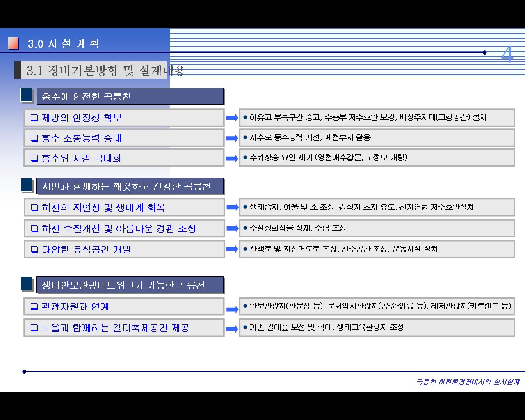Click the blue arrow after 관광자원과 연계
Screen dimensions: 525x420
[232, 310]
